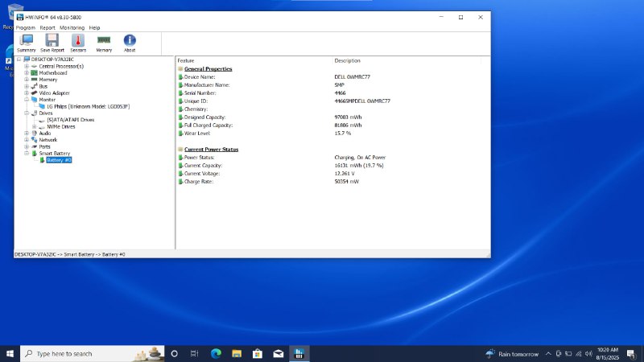Show hidden system tray icons

548,354
